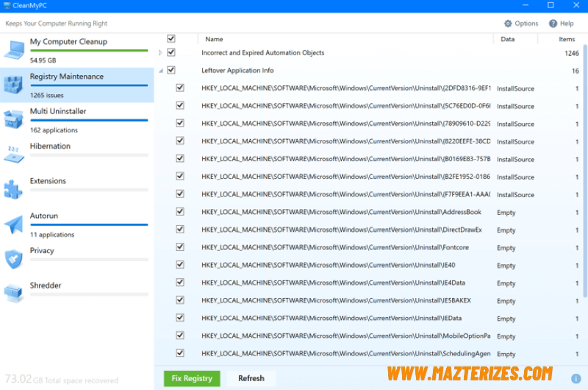Open the Multi Uninstaller box icon

tap(13, 119)
